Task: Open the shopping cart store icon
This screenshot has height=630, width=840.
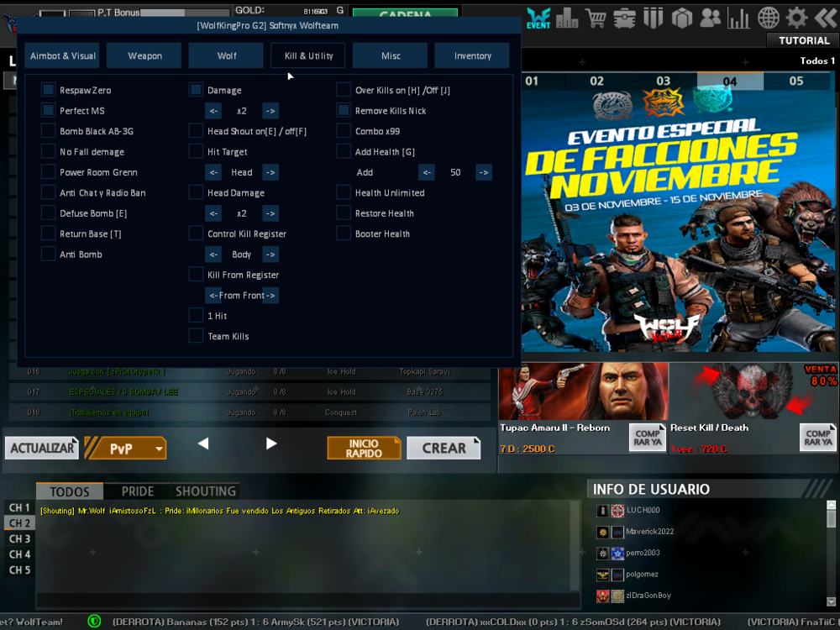Action: (596, 18)
